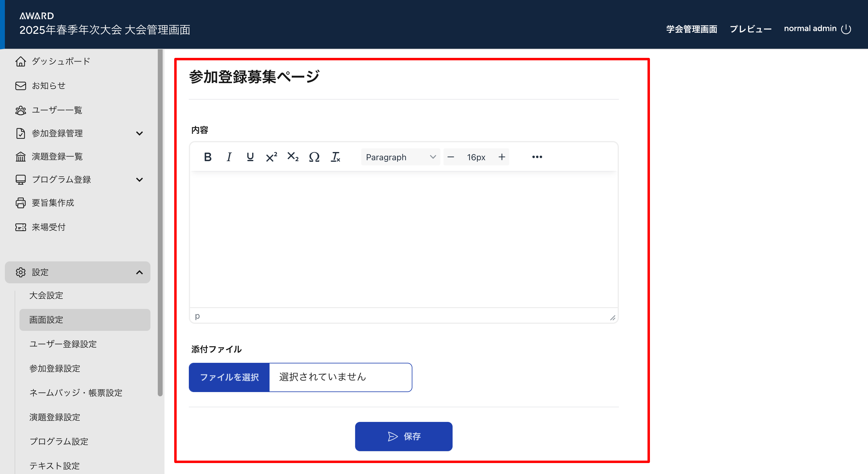Open the Paragraph style dropdown
Screen dimensions: 868x474
pos(400,157)
